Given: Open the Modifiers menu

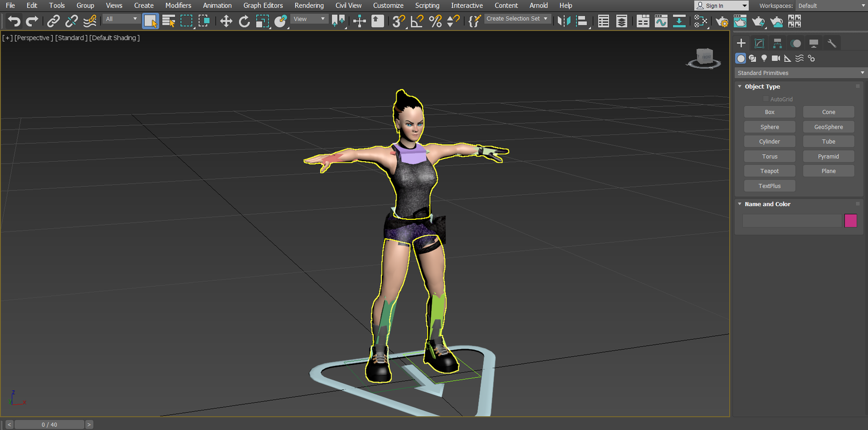Looking at the screenshot, I should (x=178, y=5).
